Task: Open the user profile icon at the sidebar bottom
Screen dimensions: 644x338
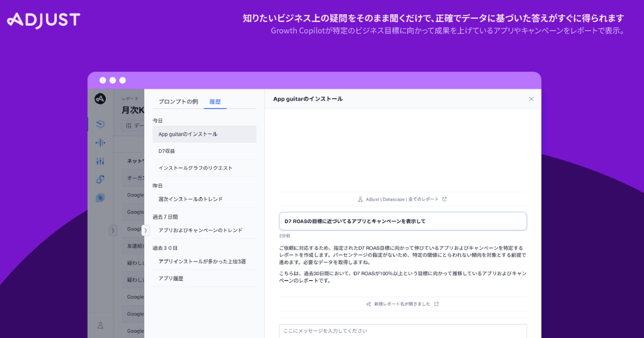Action: pyautogui.click(x=100, y=325)
